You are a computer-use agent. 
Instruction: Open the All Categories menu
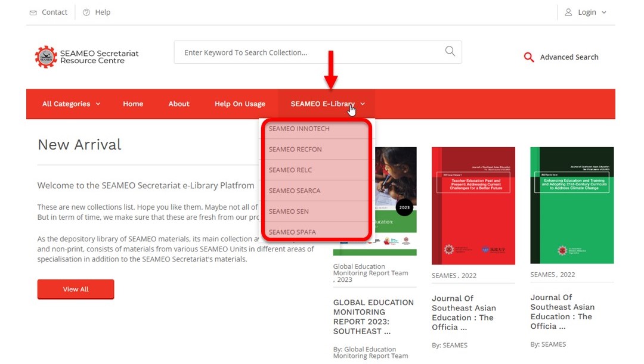[66, 104]
